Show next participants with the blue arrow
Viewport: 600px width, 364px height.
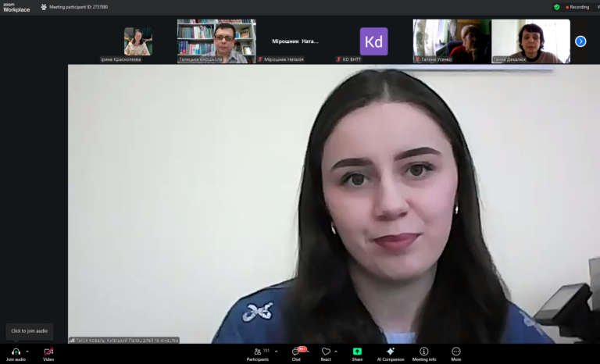coord(580,41)
